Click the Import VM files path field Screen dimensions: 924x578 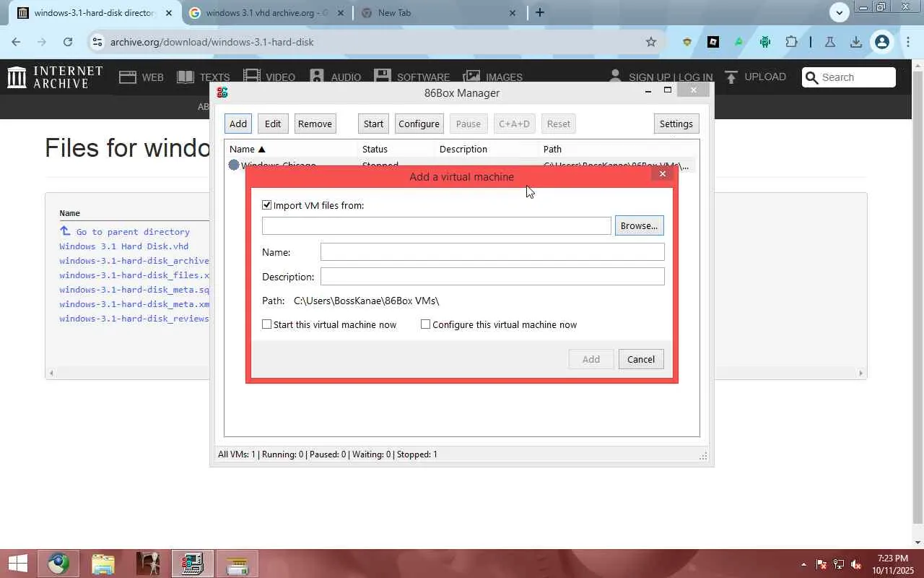click(437, 225)
